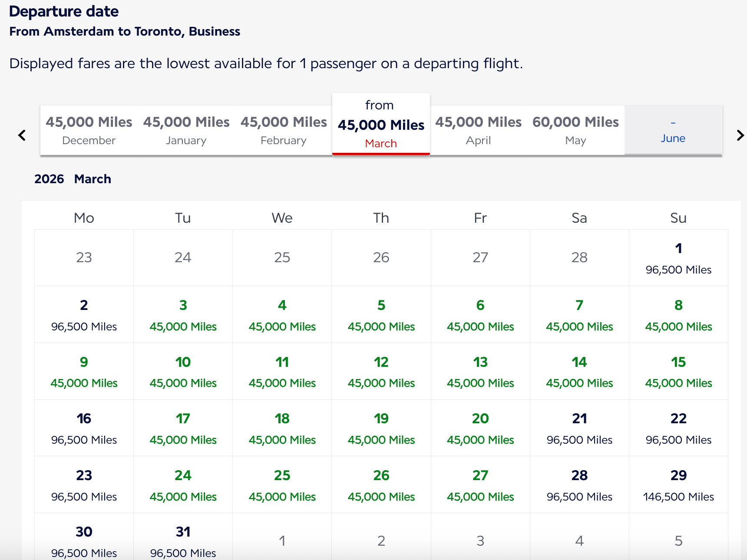Pick Tuesday March 31 date
Screen dimensions: 747x560
click(x=183, y=540)
